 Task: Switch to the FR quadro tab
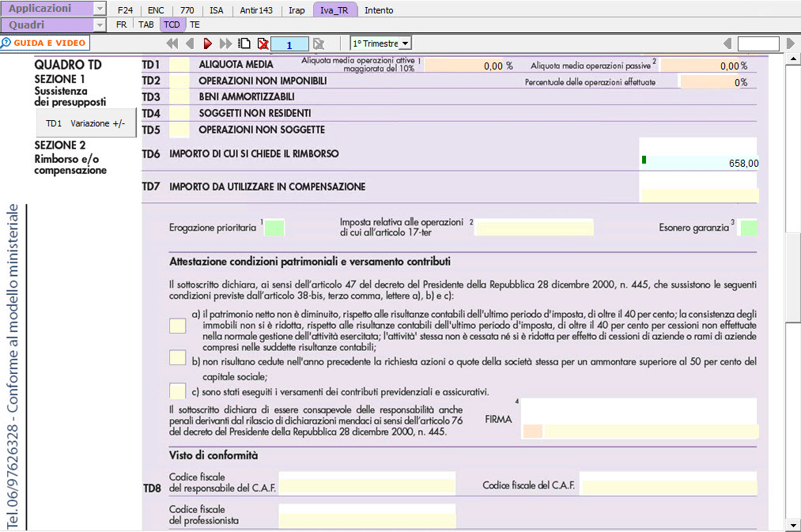(x=122, y=25)
